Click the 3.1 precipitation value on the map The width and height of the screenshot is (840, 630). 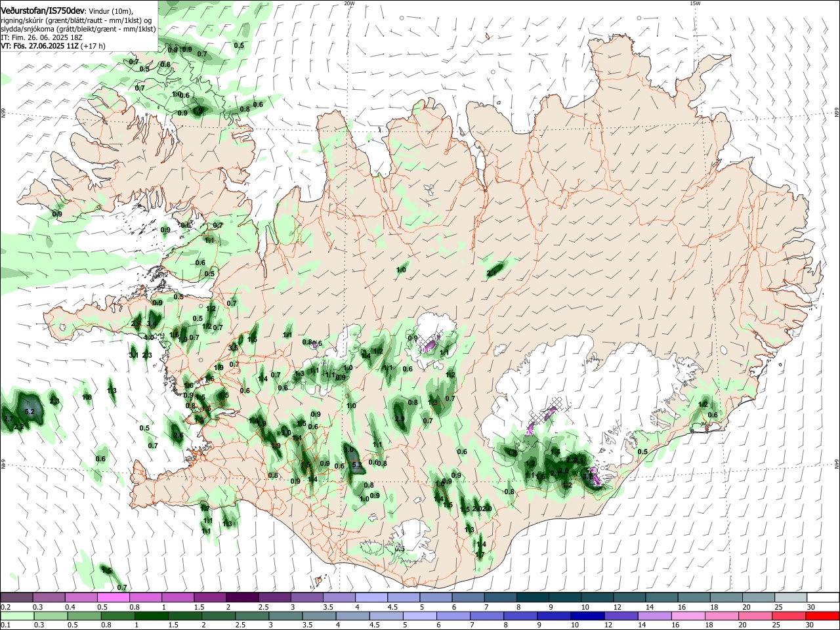point(135,355)
